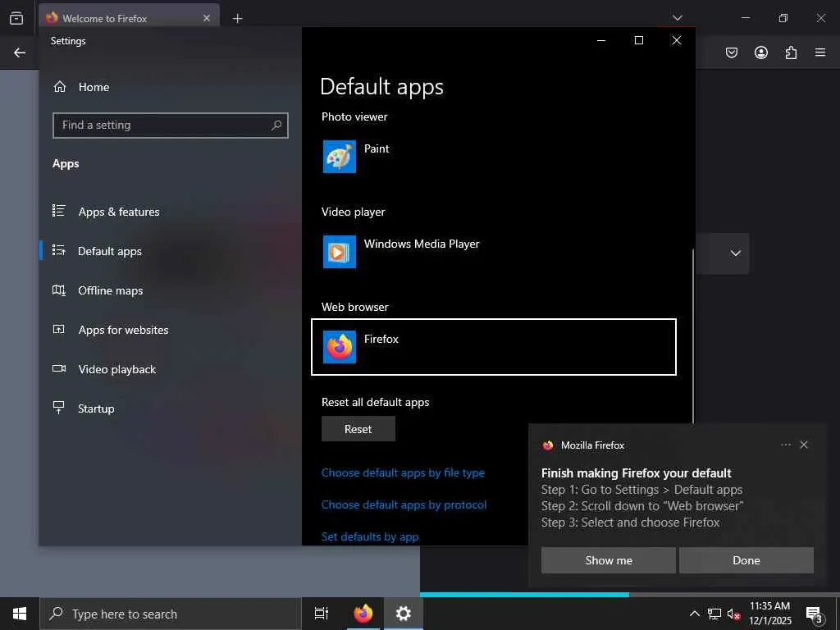840x630 pixels.
Task: Open Firefox account icon
Action: (x=760, y=52)
